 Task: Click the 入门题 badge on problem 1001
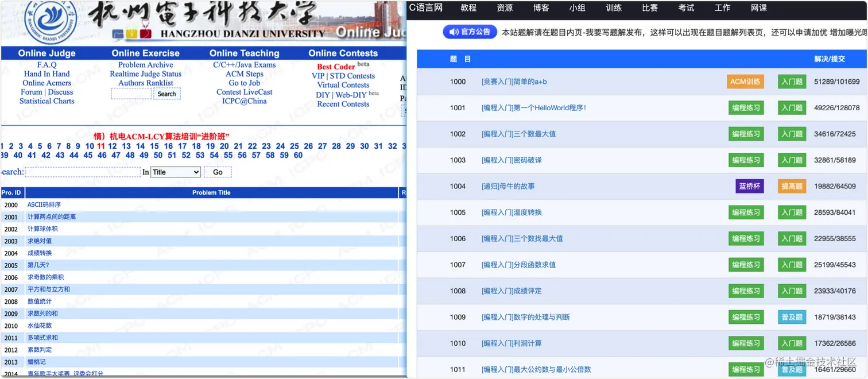tap(791, 107)
